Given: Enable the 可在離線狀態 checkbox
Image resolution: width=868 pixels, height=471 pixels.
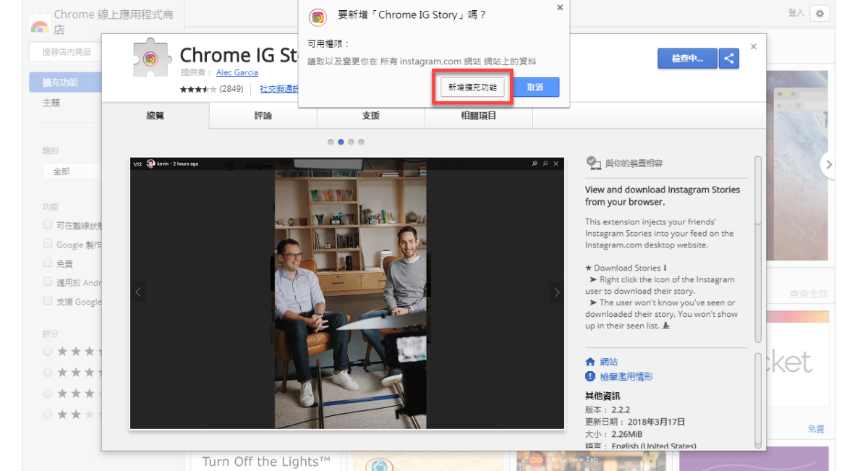Looking at the screenshot, I should [48, 225].
